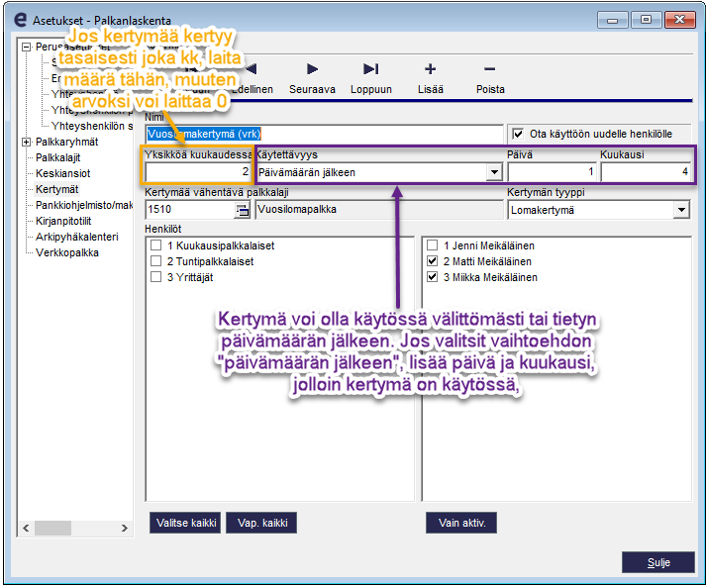Click the Nimi field with Vuosilomakertymä
Screen dimensions: 707x588
324,134
